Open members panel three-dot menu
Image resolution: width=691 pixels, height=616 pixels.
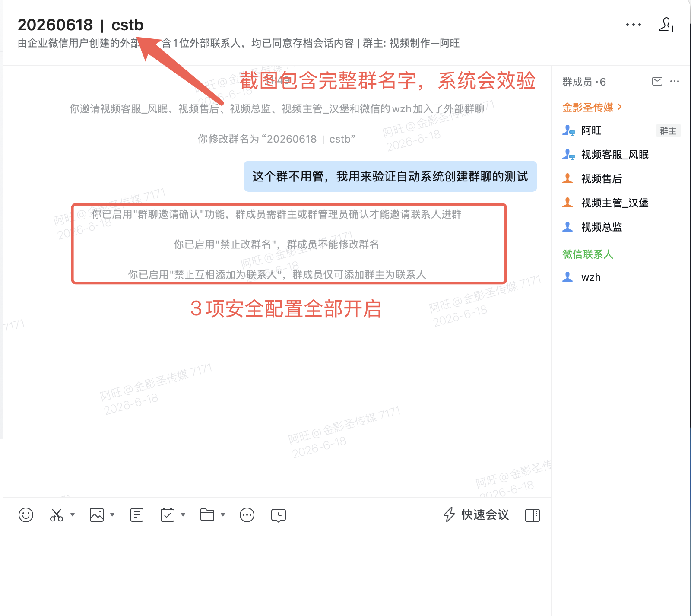(x=675, y=81)
